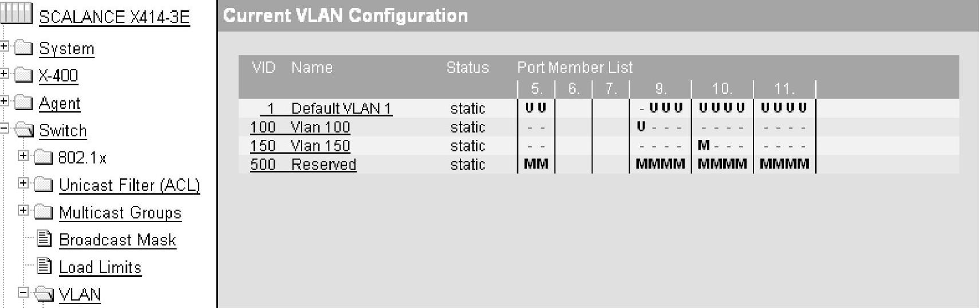Select the SCALANCE X414-3E root link
The image size is (980, 308).
(x=114, y=17)
